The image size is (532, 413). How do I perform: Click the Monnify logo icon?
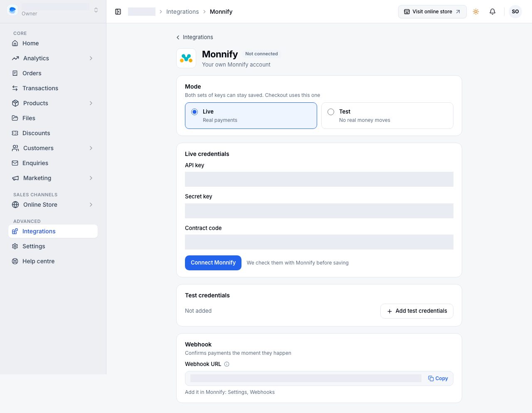coord(186,58)
